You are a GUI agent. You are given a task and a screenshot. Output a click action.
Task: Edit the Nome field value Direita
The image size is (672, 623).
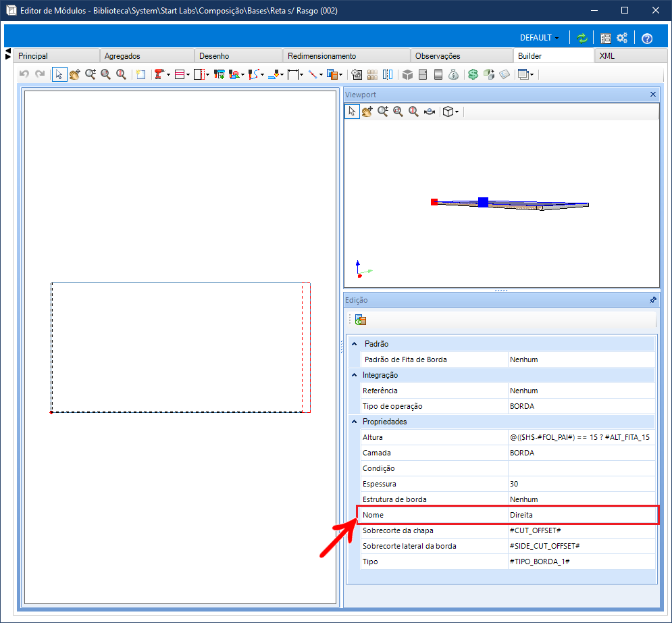(x=581, y=515)
